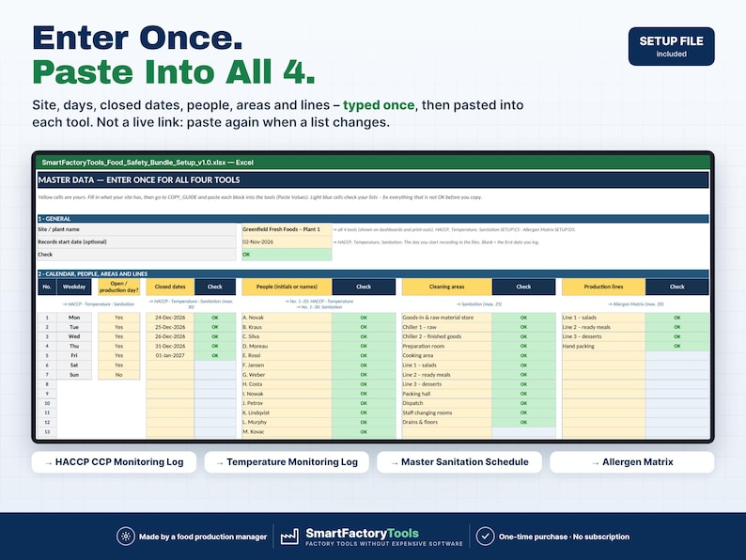Select the G. Weber people cell

point(287,375)
